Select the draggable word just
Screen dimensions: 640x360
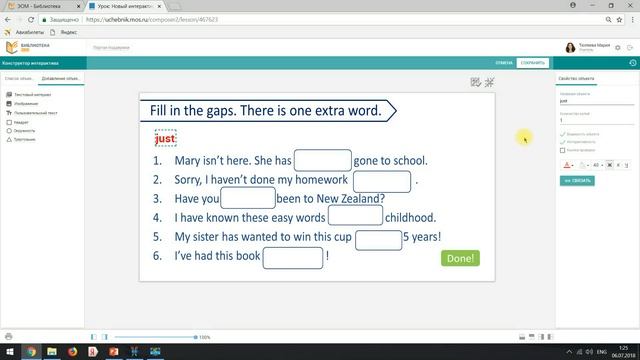pyautogui.click(x=165, y=138)
